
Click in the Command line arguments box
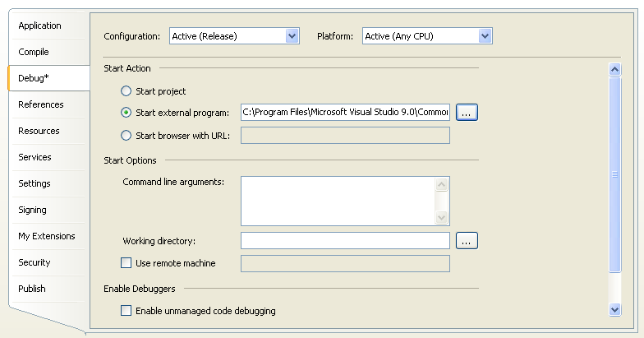tap(338, 201)
